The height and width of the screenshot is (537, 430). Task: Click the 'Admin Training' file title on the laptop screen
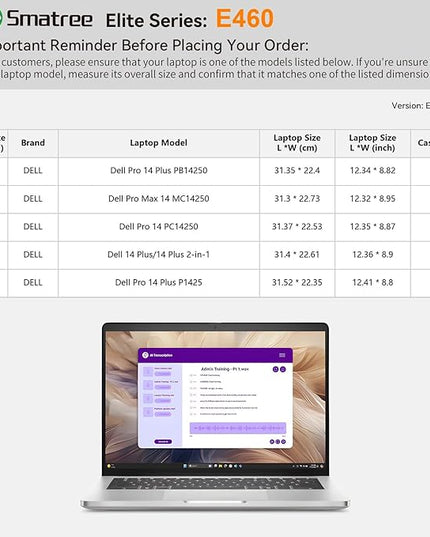(x=225, y=369)
